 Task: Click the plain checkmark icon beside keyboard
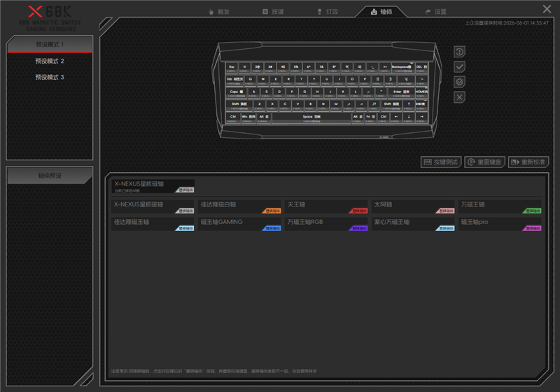(459, 66)
